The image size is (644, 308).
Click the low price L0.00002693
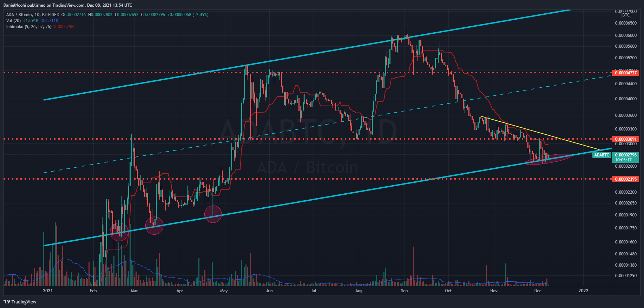pos(127,15)
